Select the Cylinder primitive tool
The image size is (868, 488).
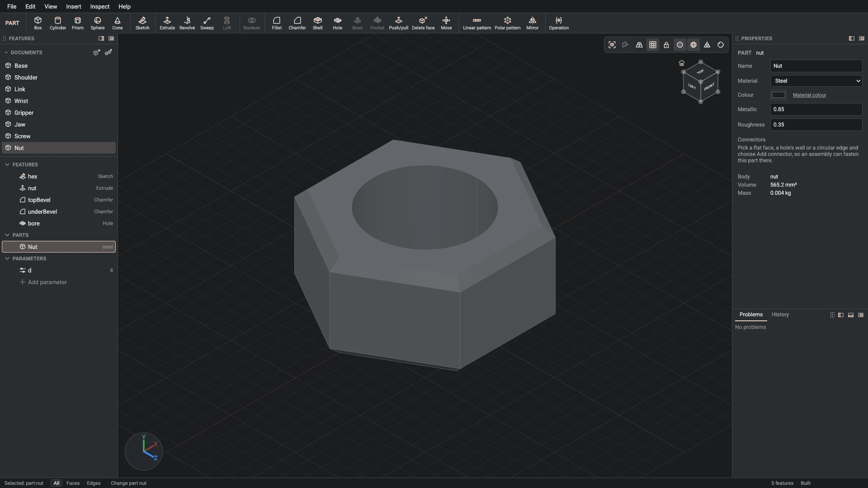[x=58, y=23]
